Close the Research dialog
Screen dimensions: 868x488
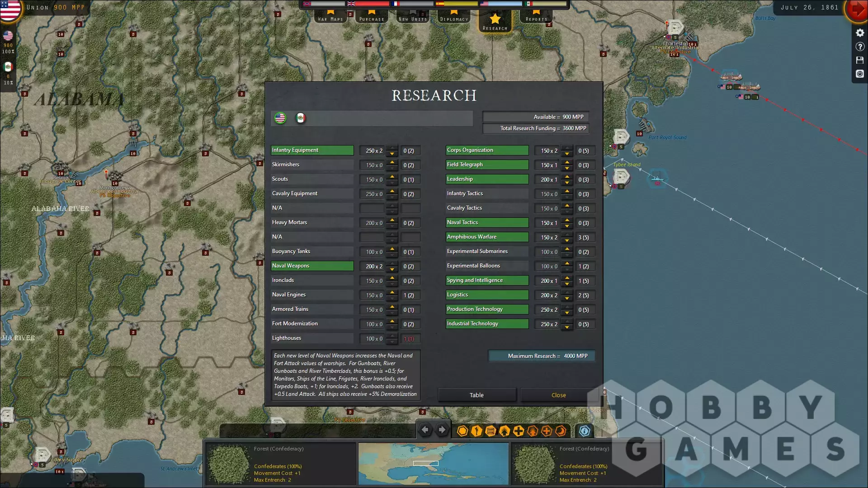coord(558,395)
